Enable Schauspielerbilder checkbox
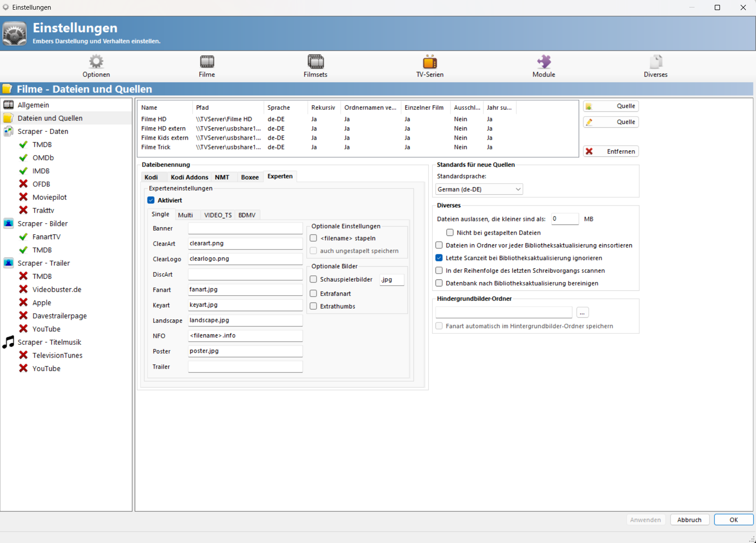756x543 pixels. pos(313,279)
